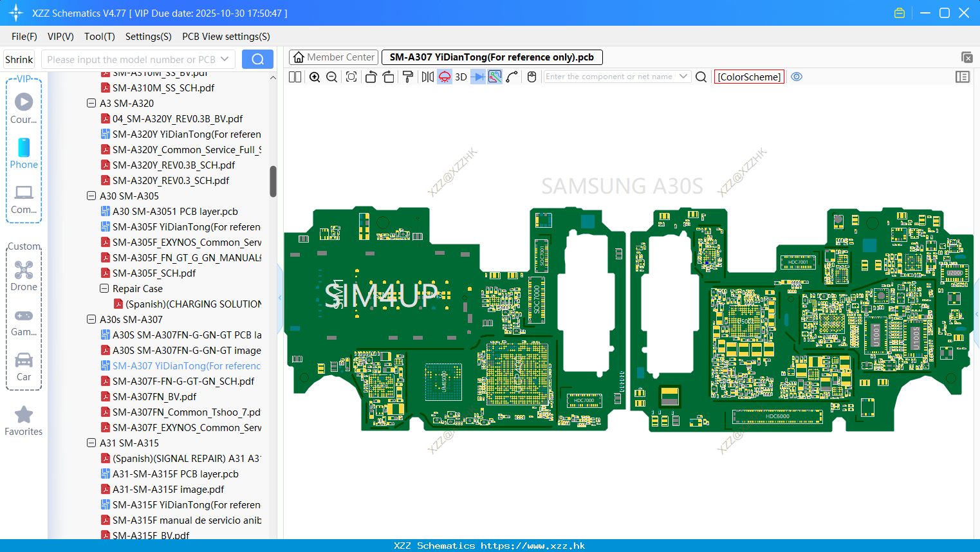Click the shop bag icon in title bar
This screenshot has height=552, width=980.
click(900, 13)
